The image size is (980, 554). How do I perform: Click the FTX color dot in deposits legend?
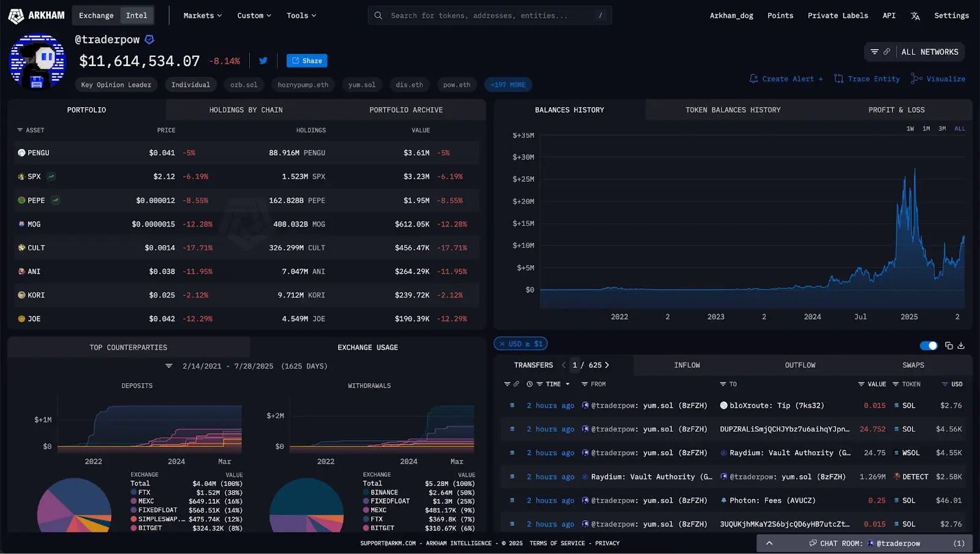(134, 493)
